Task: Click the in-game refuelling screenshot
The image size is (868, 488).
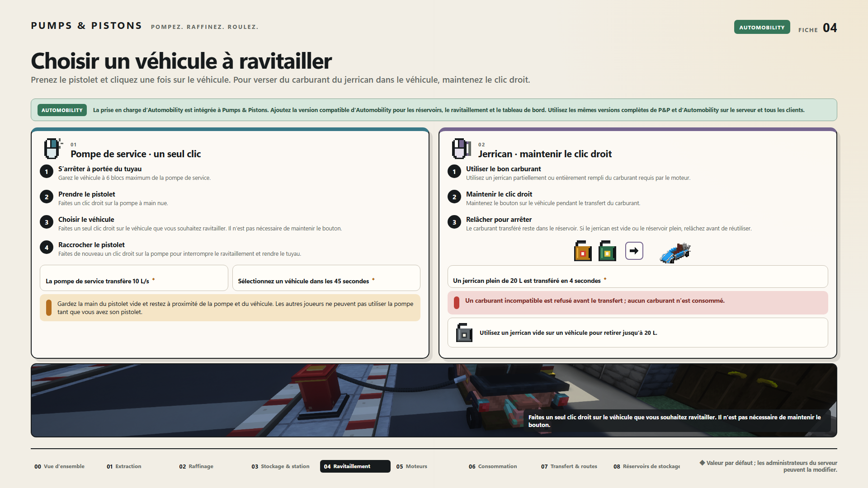Action: [434, 400]
